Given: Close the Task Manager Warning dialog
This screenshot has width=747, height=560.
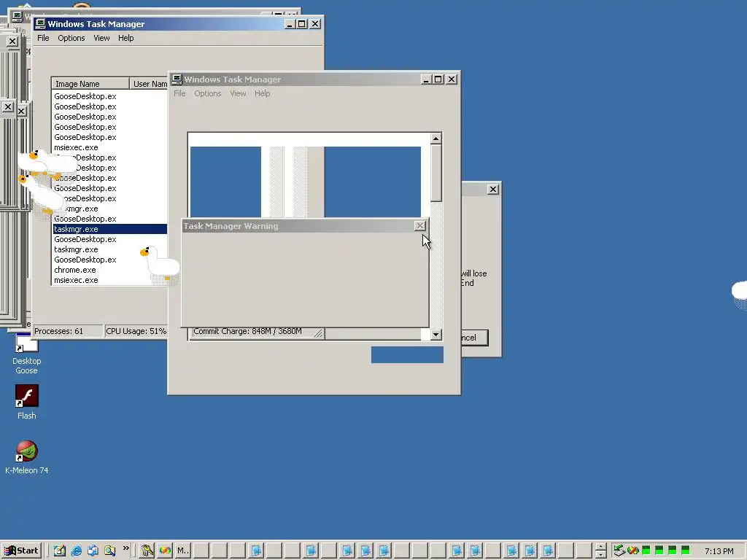Looking at the screenshot, I should point(419,226).
